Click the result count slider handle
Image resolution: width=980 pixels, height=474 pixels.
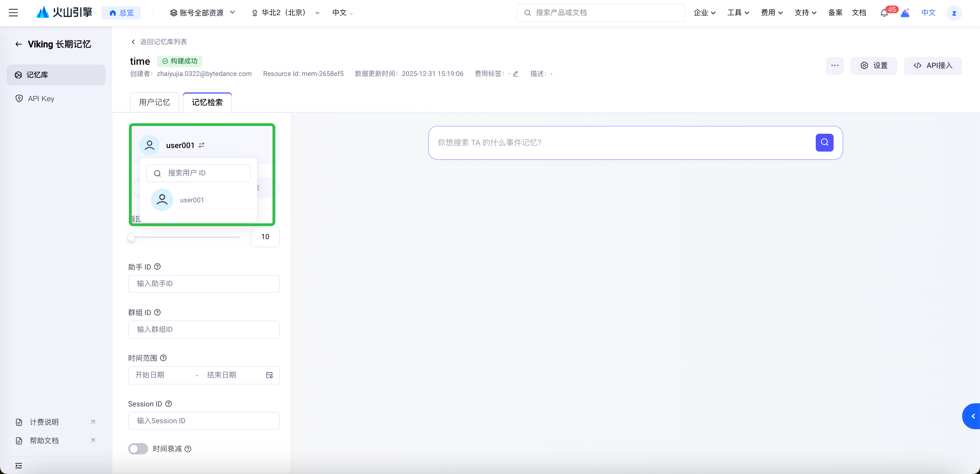pos(131,237)
